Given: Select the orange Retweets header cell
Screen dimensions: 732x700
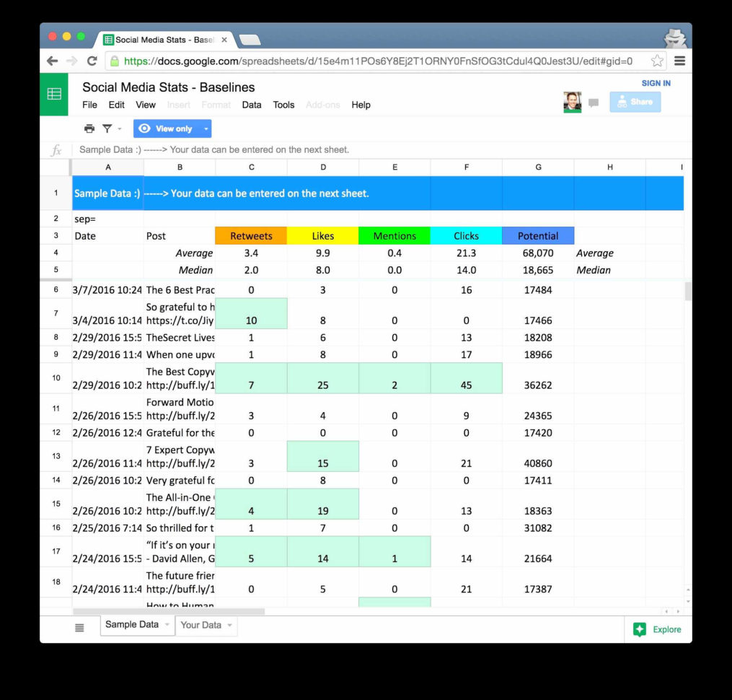Looking at the screenshot, I should (x=251, y=236).
